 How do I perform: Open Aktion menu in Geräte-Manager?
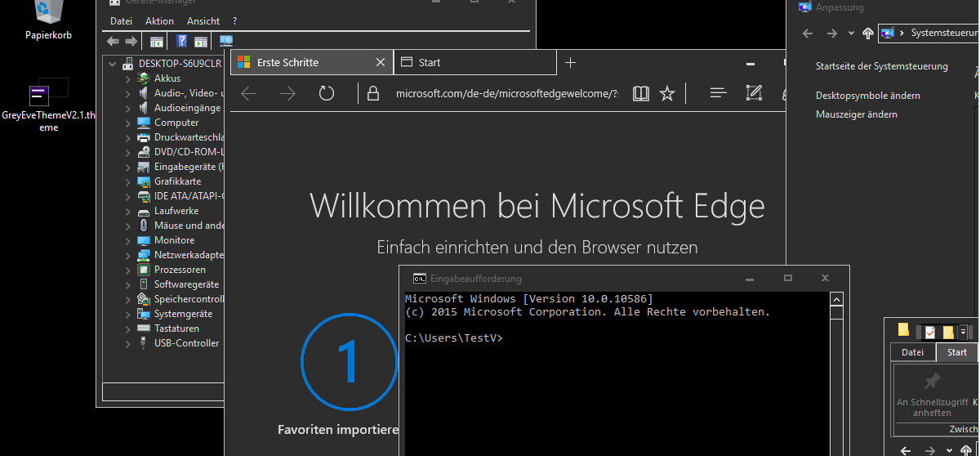(159, 21)
